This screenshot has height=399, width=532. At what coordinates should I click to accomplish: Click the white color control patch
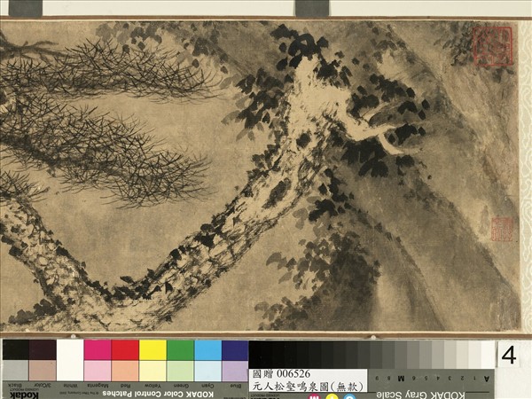coord(70,350)
